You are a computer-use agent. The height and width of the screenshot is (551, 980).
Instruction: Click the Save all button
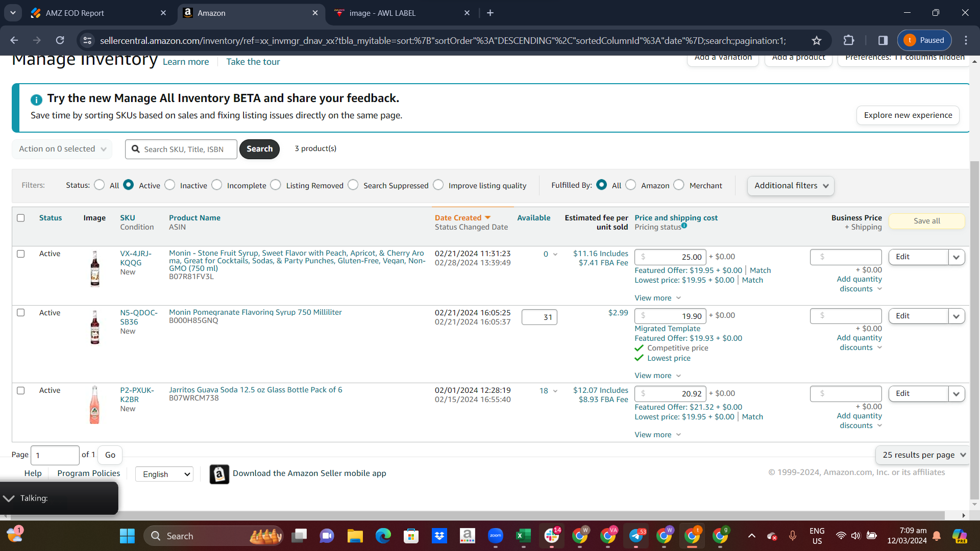[927, 221]
